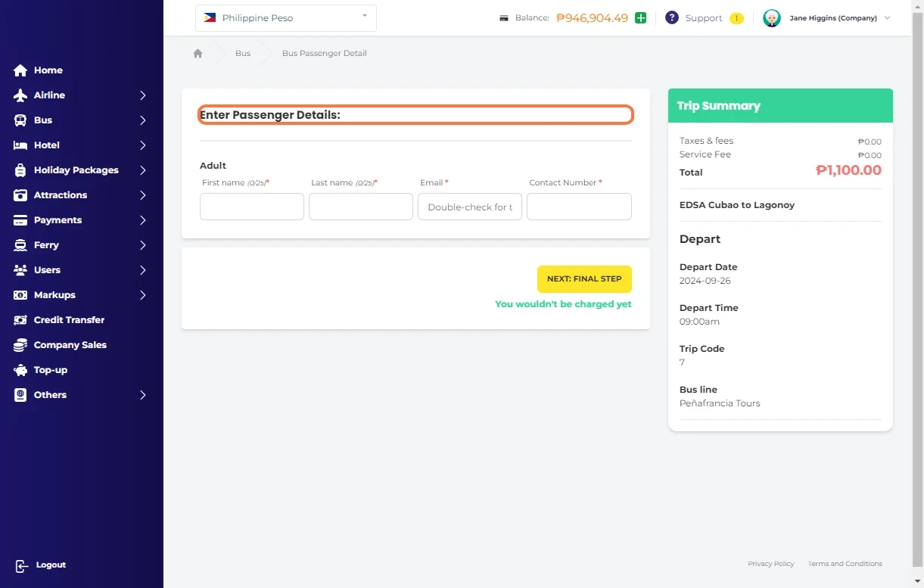
Task: Click the Top-up piggy bank icon
Action: click(x=20, y=370)
